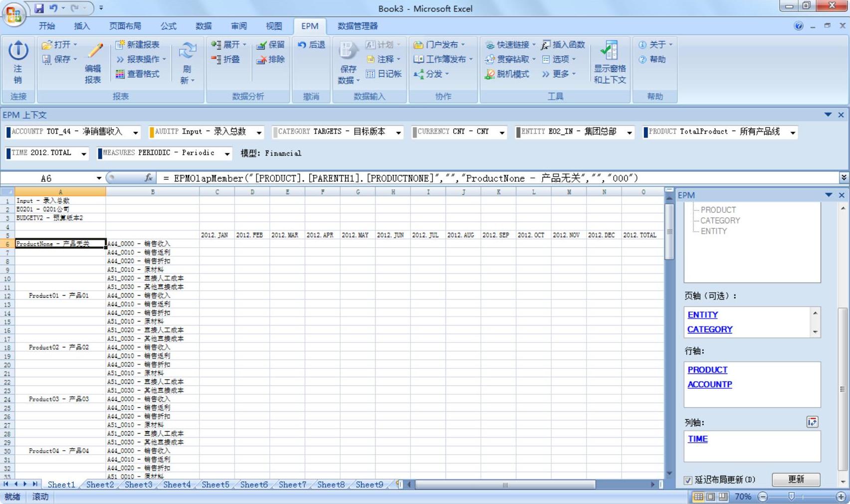Click 工作簿发布 workbook publish icon

pos(418,59)
